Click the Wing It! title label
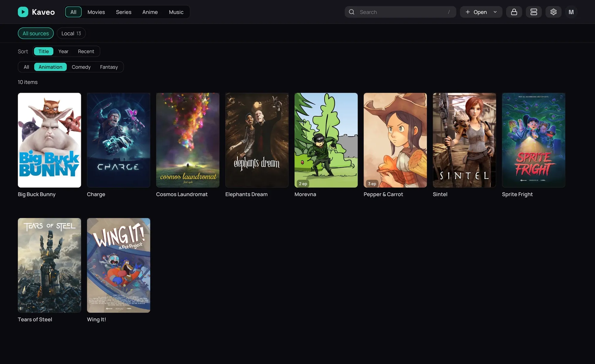This screenshot has height=364, width=595. tap(96, 319)
